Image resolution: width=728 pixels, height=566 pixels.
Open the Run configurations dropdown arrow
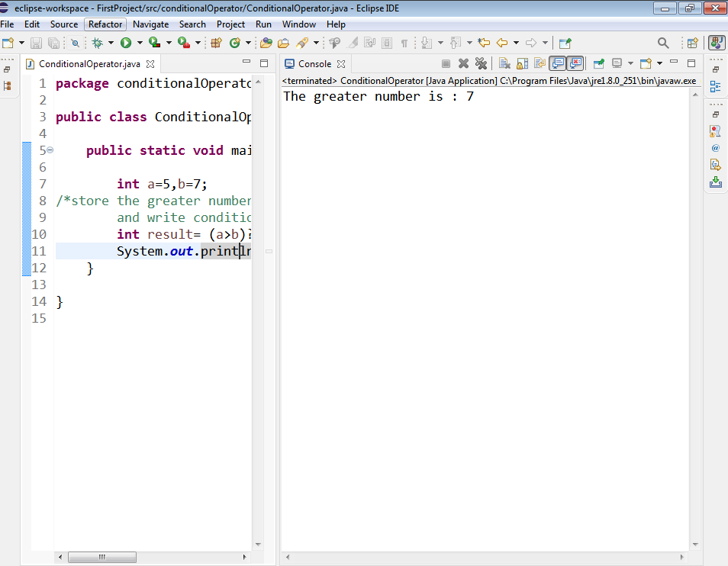140,43
